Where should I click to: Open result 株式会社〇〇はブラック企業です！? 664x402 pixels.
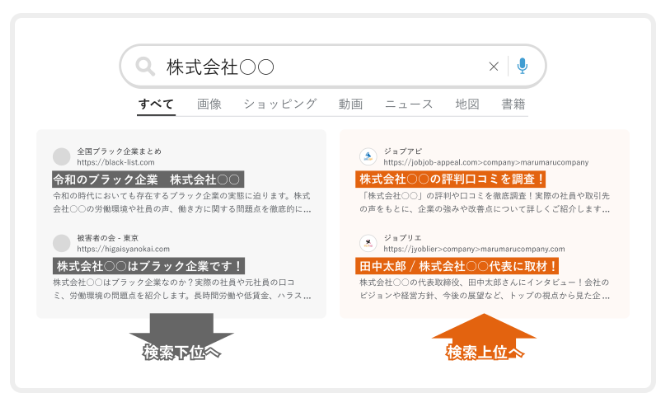(x=149, y=266)
